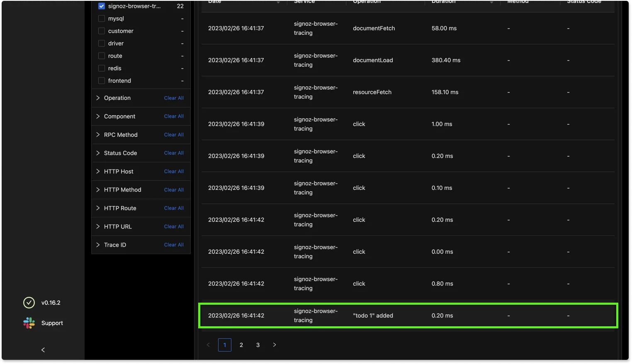Image resolution: width=632 pixels, height=364 pixels.
Task: Select the redis service checkbox
Action: tap(102, 68)
